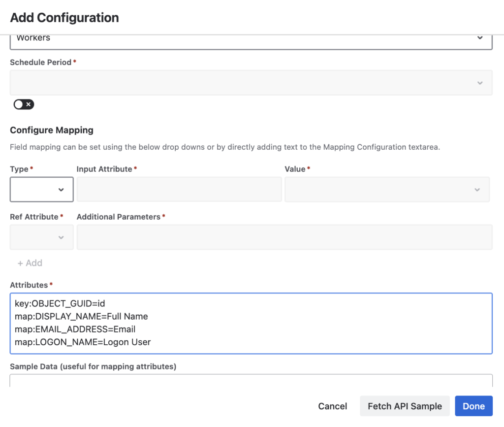Click the chevron arrow on Workers dropdown
The height and width of the screenshot is (427, 504).
tap(480, 38)
